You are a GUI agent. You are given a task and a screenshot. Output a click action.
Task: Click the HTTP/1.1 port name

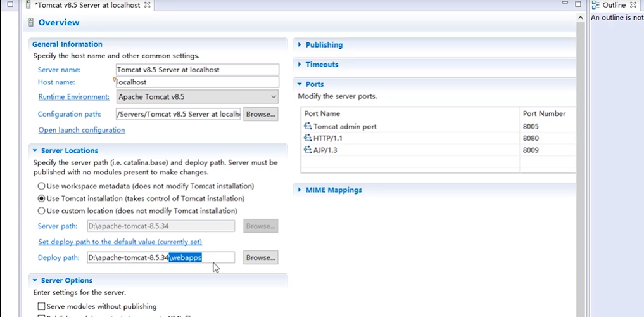tap(328, 139)
